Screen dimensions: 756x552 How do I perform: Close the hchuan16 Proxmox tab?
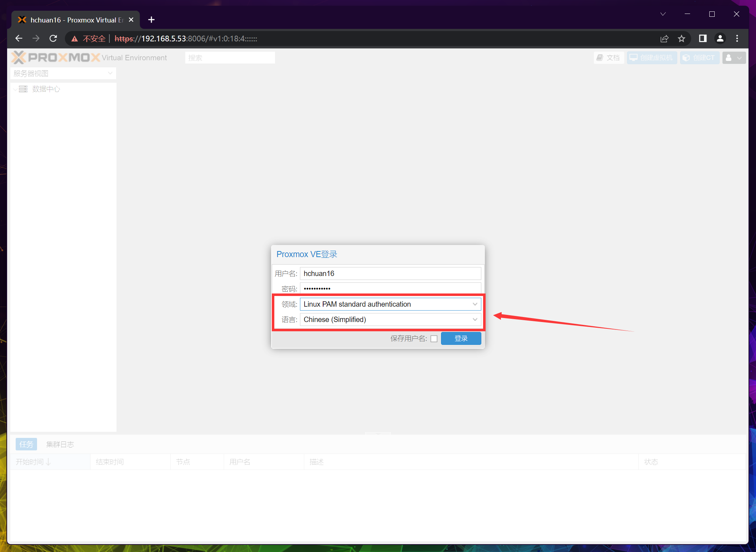pyautogui.click(x=131, y=20)
